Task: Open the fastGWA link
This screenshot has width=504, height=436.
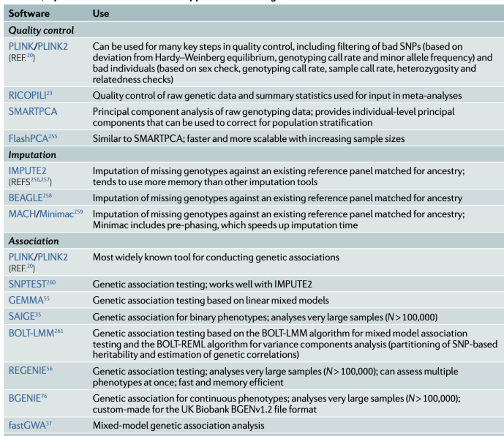Action: tap(27, 425)
